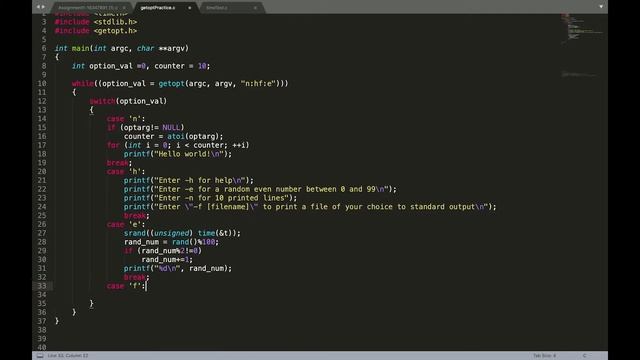Click the Line 33, Column status text
The width and height of the screenshot is (640, 360).
68,356
